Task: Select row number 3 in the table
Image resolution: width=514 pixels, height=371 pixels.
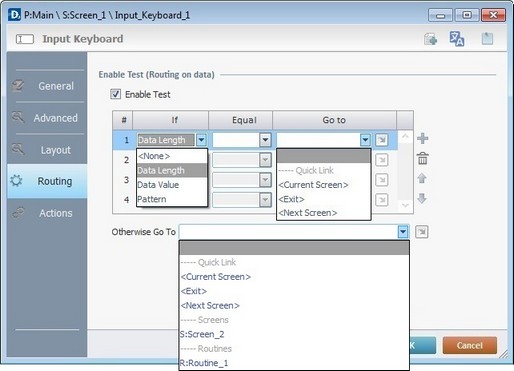Action: 126,180
